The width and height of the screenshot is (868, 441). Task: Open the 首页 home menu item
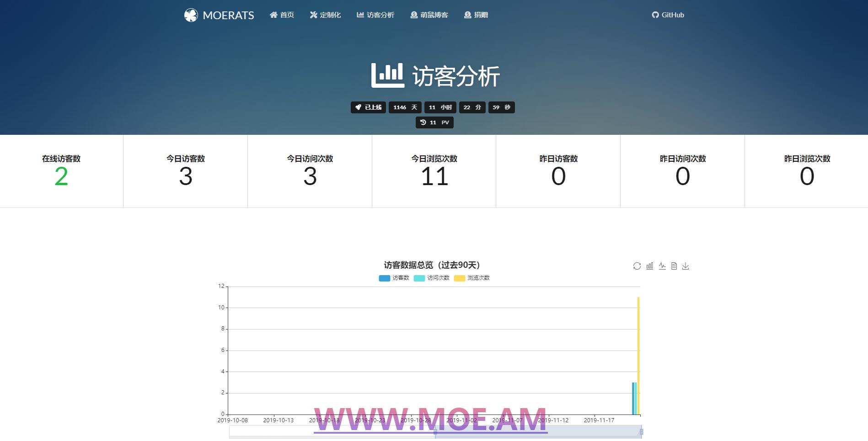click(x=282, y=15)
